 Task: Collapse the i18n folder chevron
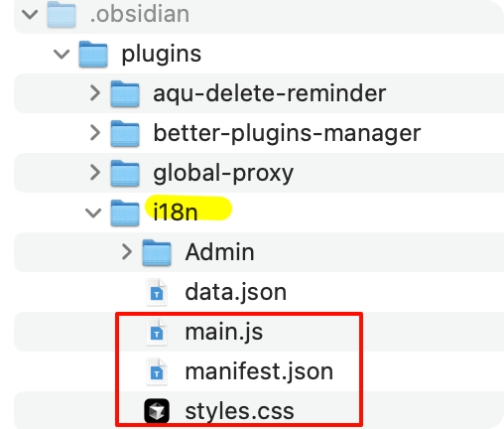(93, 213)
